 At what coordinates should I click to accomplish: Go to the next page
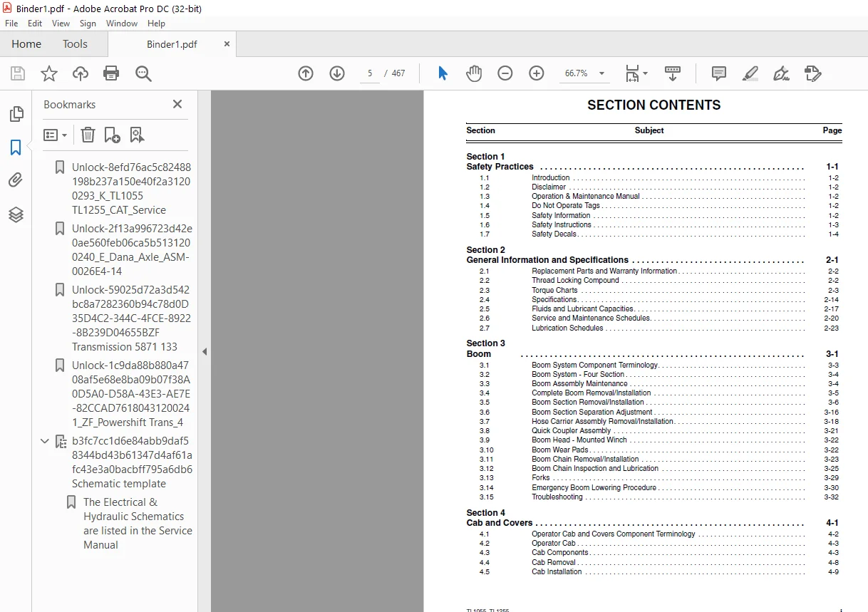coord(337,73)
